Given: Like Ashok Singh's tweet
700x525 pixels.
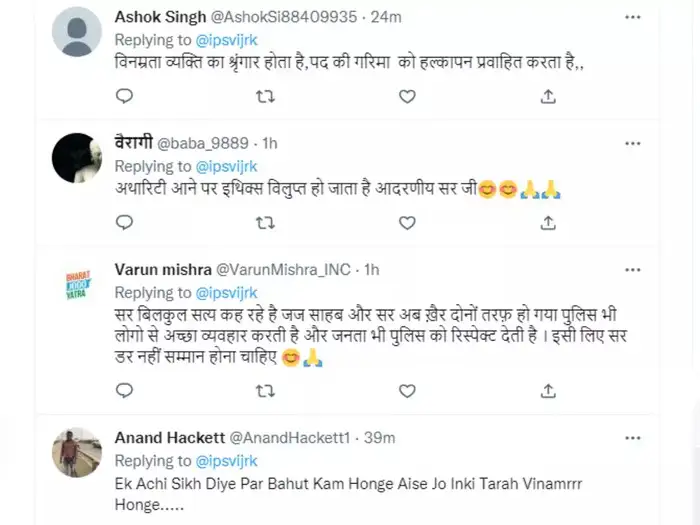Looking at the screenshot, I should pyautogui.click(x=407, y=97).
